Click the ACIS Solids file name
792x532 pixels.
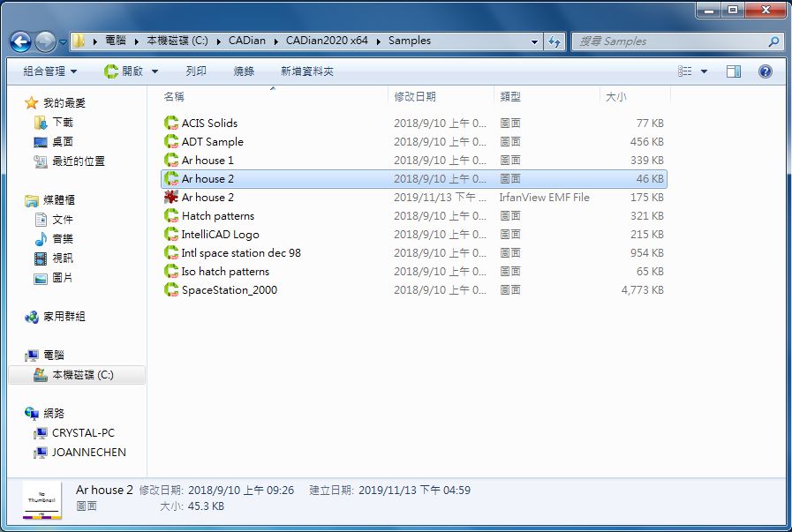[209, 124]
